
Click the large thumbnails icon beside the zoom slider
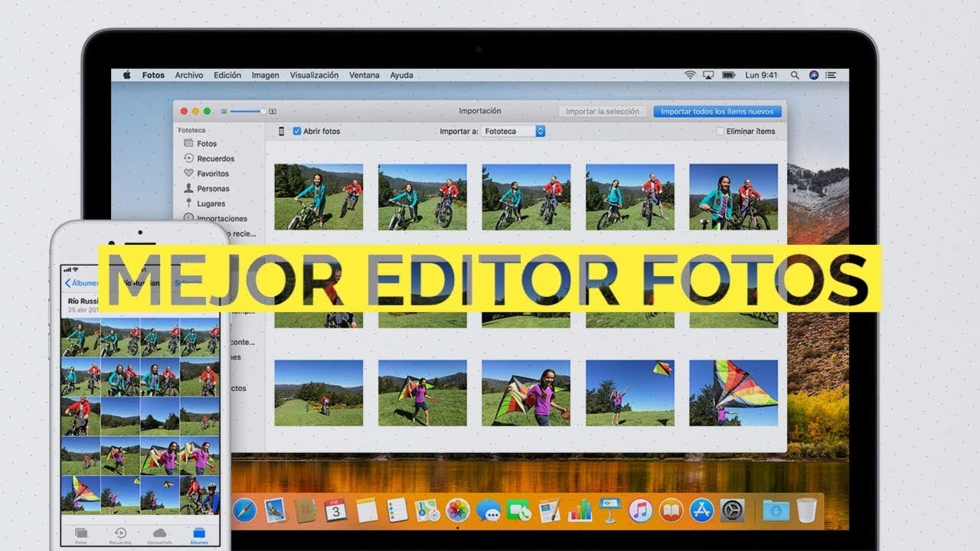273,112
